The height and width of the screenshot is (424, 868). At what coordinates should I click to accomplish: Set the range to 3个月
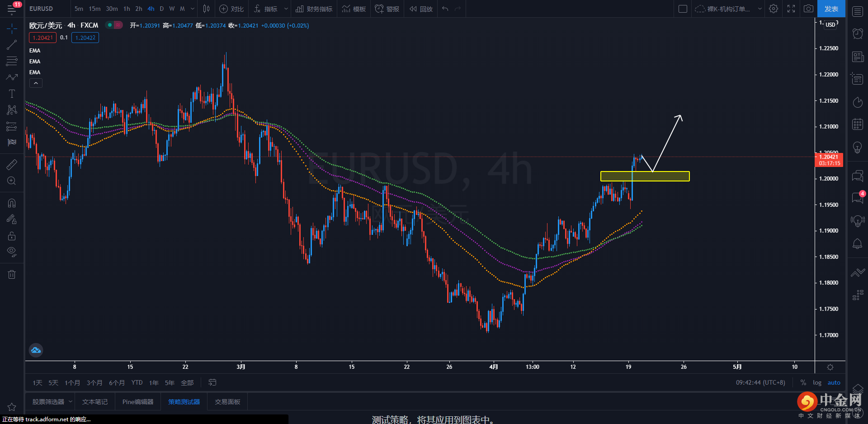click(x=94, y=383)
